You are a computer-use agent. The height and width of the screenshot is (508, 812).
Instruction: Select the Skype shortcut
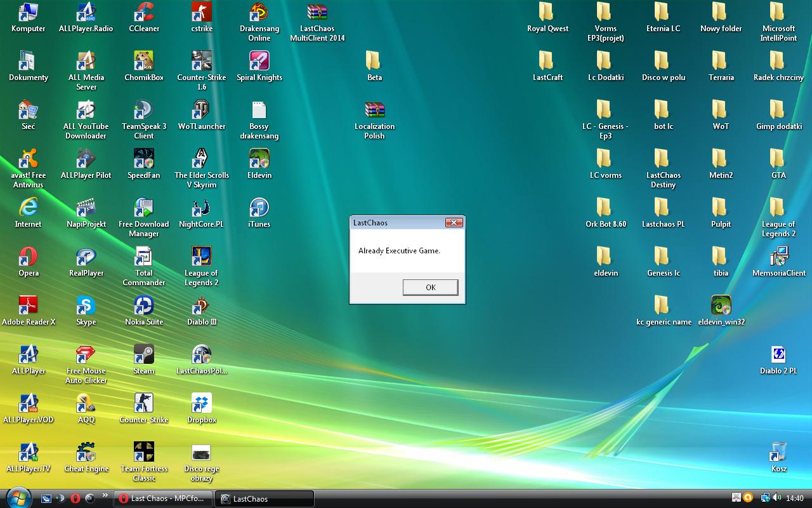[x=86, y=311]
